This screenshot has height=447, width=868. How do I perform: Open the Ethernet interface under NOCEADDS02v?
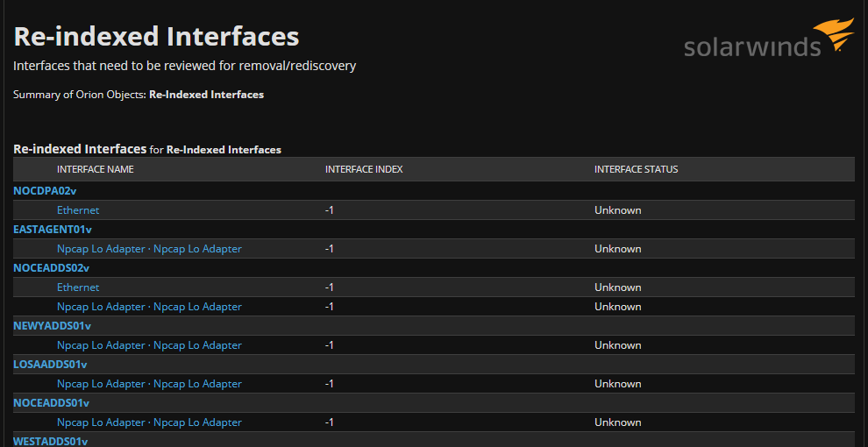click(78, 287)
